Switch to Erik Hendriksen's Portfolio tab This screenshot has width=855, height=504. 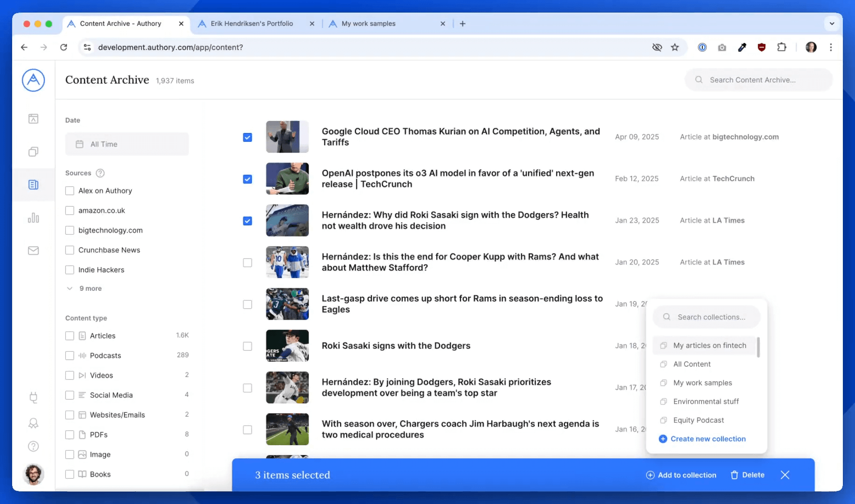tap(252, 24)
